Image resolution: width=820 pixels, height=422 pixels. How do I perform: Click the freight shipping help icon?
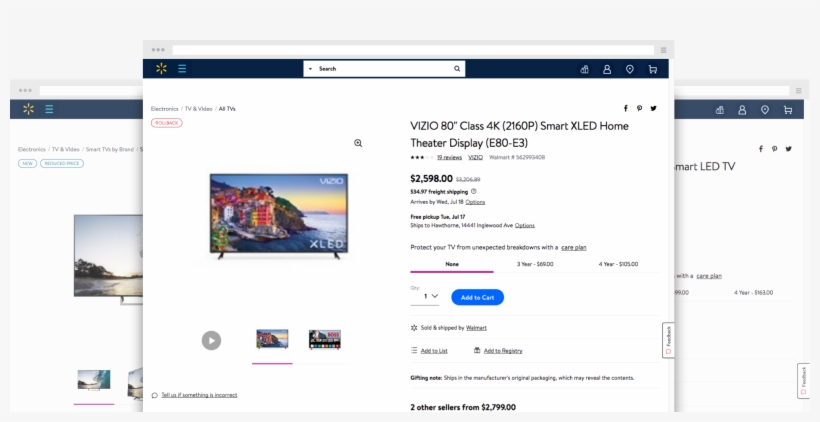click(474, 191)
